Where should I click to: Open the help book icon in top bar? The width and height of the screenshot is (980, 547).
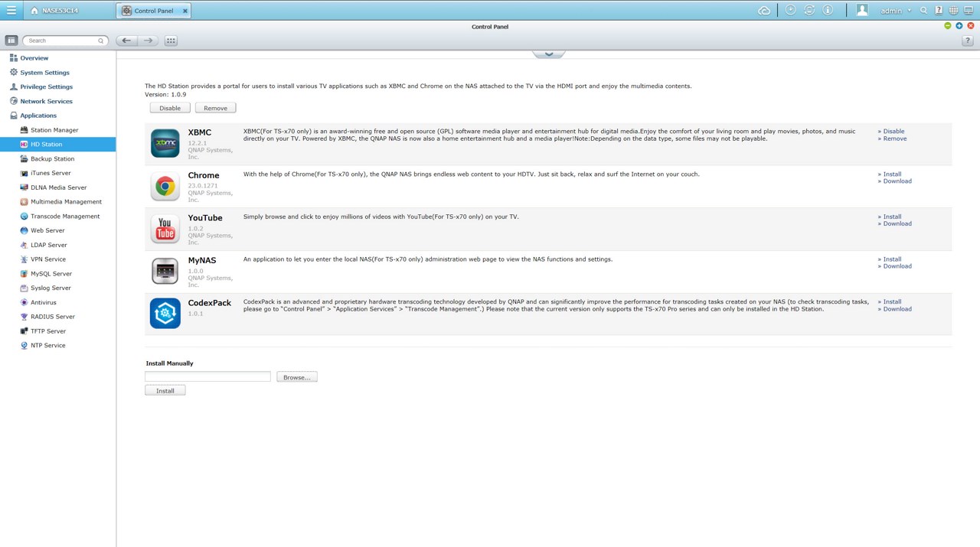tap(939, 11)
